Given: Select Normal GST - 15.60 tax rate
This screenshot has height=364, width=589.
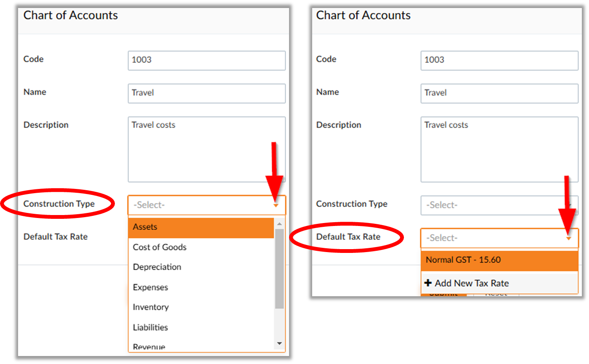Looking at the screenshot, I should click(x=499, y=260).
